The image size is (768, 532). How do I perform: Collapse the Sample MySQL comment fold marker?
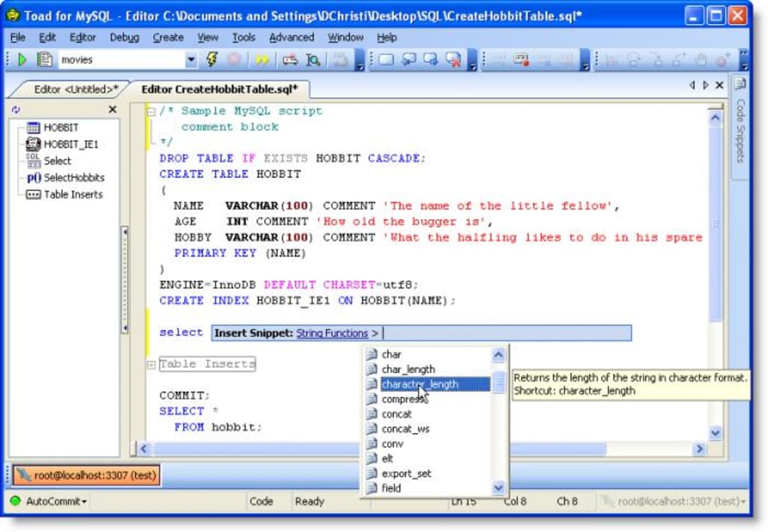151,110
